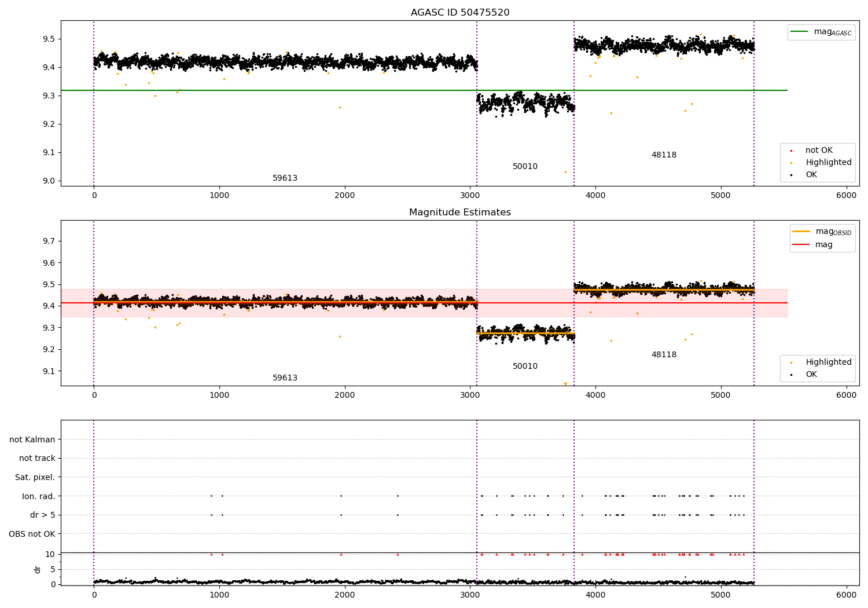Click the 59613 obsid label in the middle plot
This screenshot has height=608, width=868.
click(x=285, y=378)
